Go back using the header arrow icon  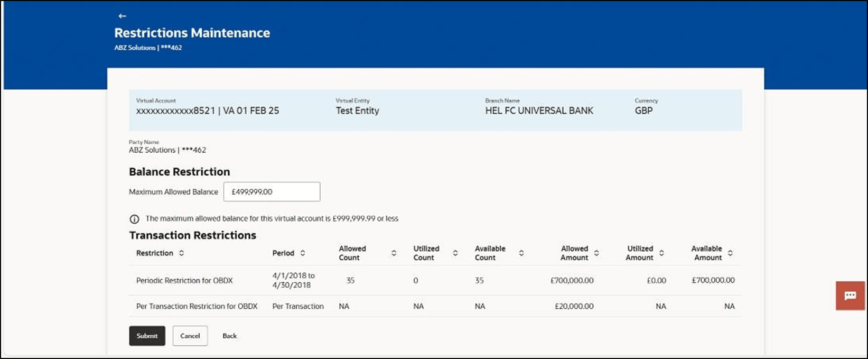pos(122,16)
